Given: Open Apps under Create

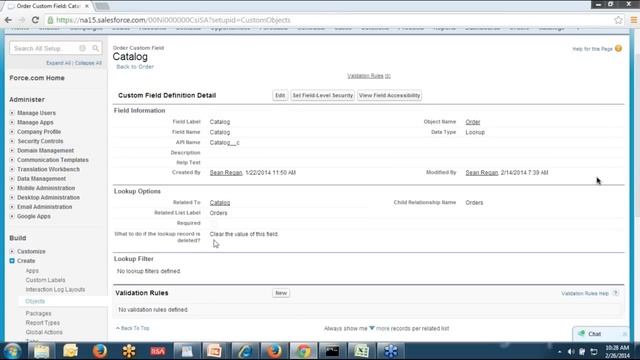Looking at the screenshot, I should click(x=32, y=271).
